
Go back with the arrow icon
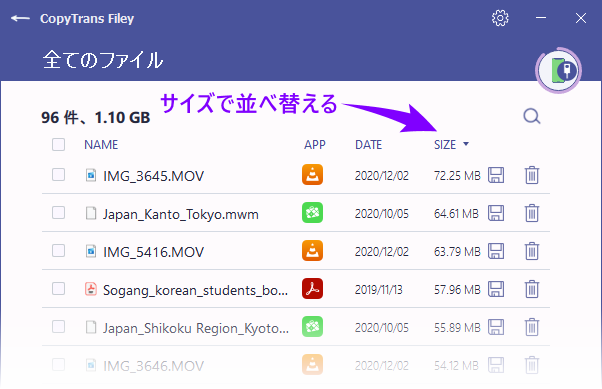pyautogui.click(x=20, y=18)
